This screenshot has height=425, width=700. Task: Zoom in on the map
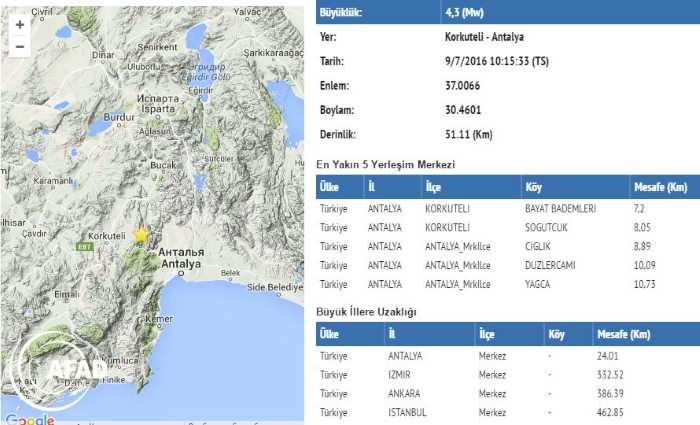click(20, 24)
